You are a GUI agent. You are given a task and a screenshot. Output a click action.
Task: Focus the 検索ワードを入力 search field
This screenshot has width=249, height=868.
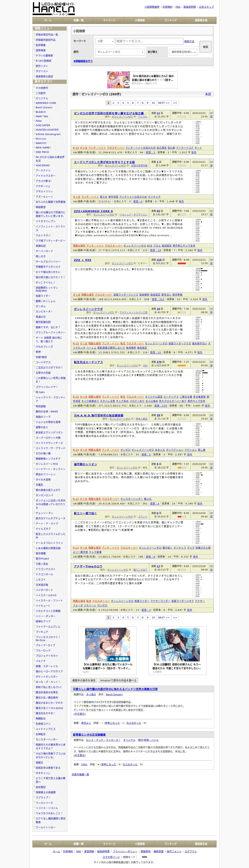point(149,41)
